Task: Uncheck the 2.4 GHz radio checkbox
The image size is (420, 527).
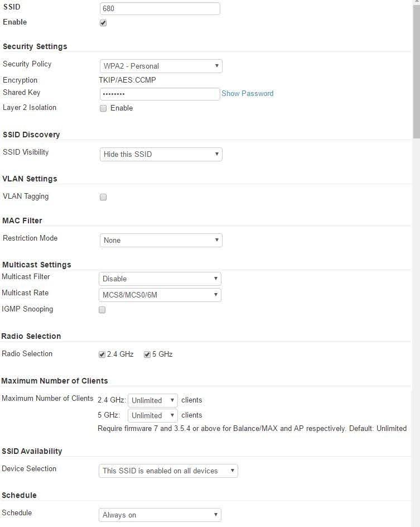Action: pos(102,354)
